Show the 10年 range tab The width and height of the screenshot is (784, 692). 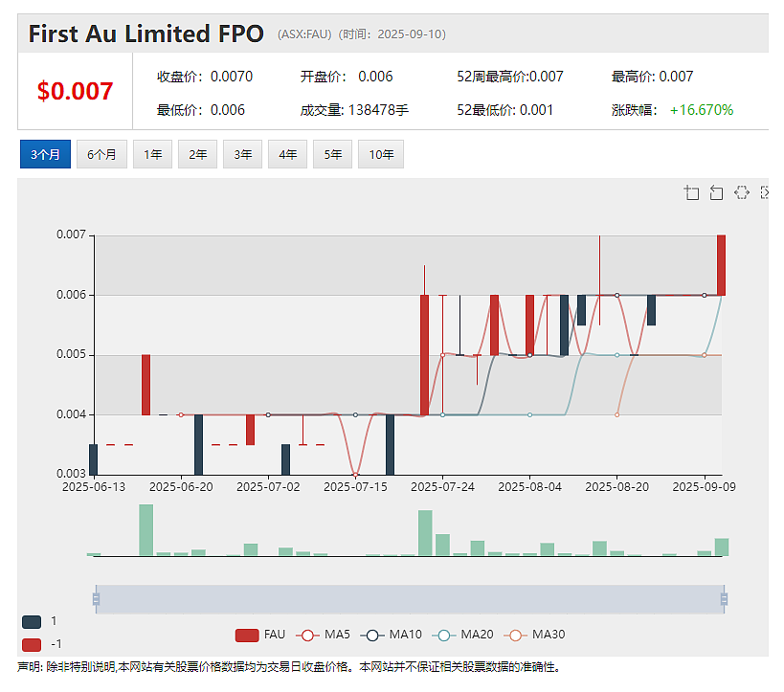(381, 154)
